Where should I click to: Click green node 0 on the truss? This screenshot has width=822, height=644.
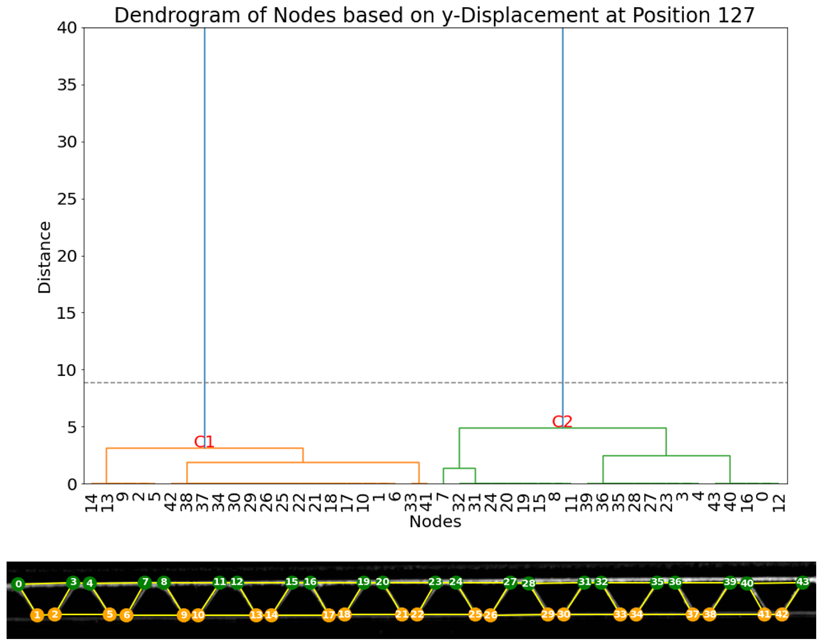click(x=18, y=584)
